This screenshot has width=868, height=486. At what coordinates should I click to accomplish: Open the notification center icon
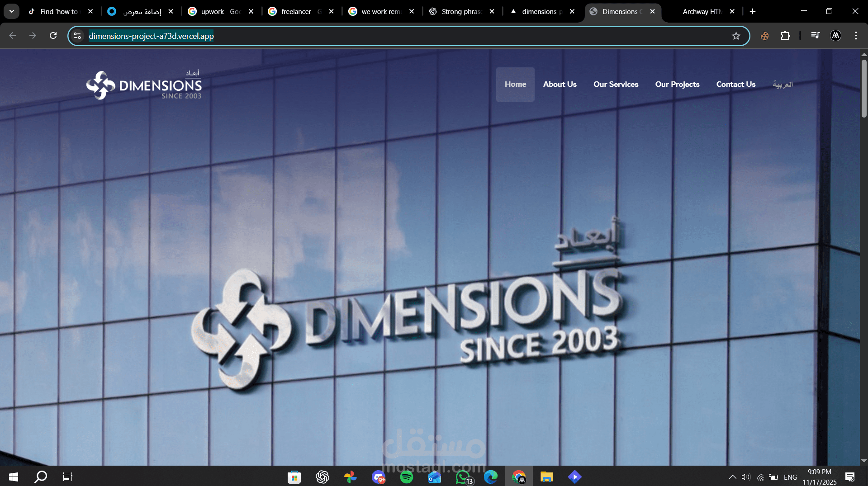point(850,477)
